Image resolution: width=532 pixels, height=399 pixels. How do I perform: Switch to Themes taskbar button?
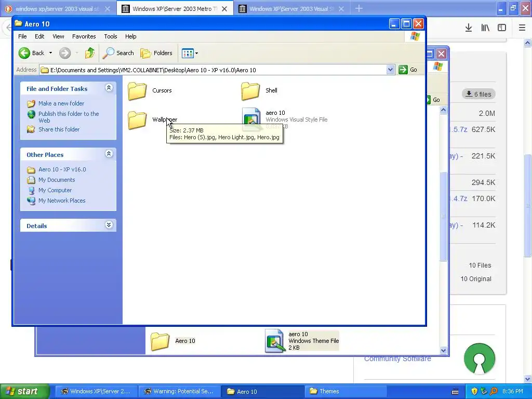(x=345, y=392)
